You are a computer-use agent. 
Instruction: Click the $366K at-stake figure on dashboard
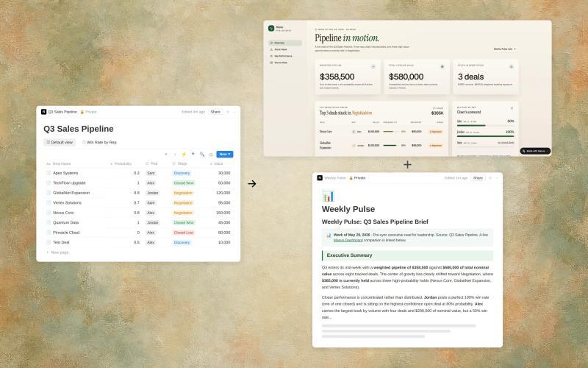pos(437,113)
